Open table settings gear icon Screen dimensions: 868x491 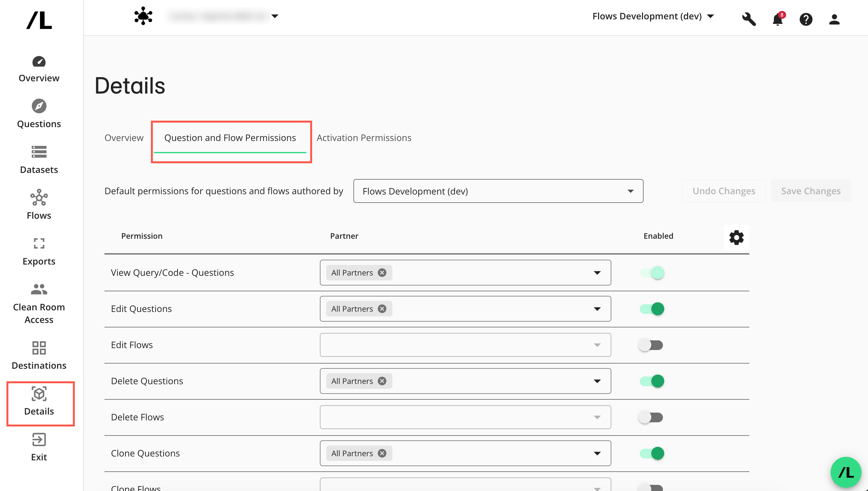(736, 238)
